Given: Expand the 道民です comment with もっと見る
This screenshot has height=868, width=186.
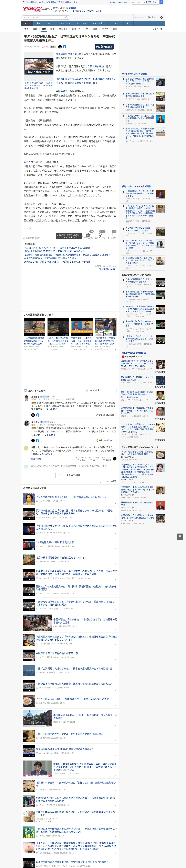Looking at the screenshot, I should tap(47, 454).
